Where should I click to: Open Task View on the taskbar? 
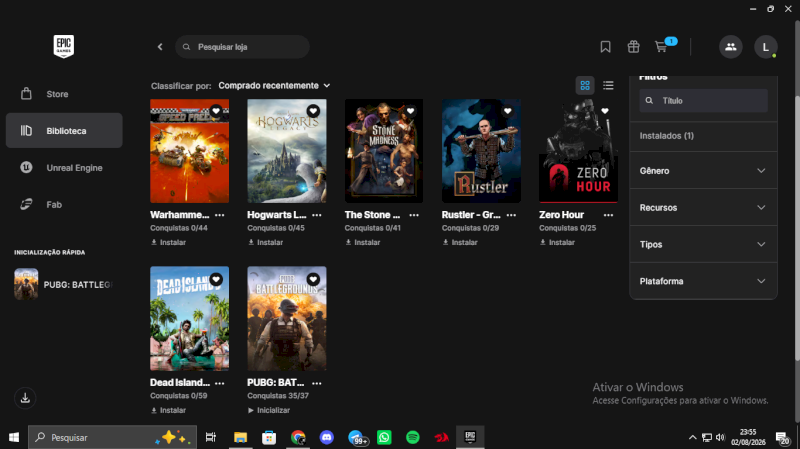(x=210, y=437)
